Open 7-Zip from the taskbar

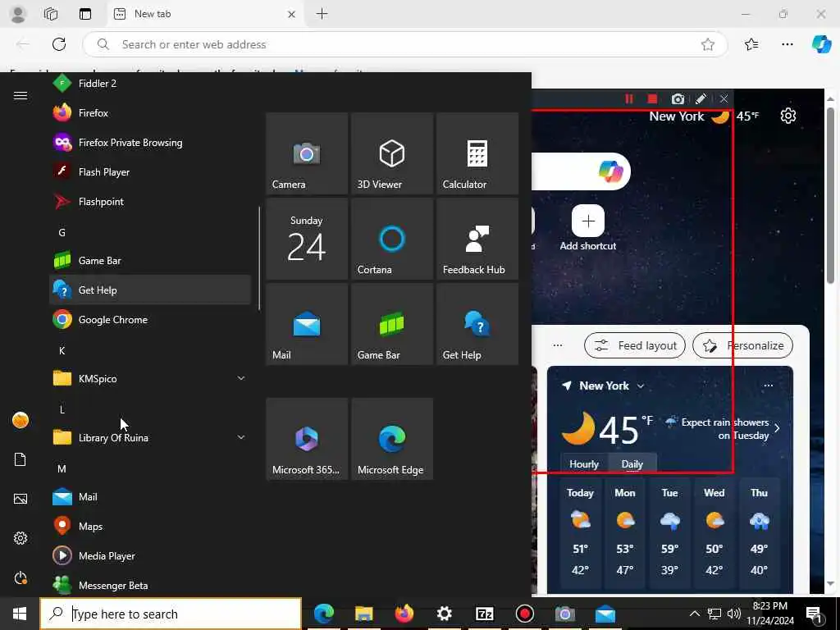point(484,614)
